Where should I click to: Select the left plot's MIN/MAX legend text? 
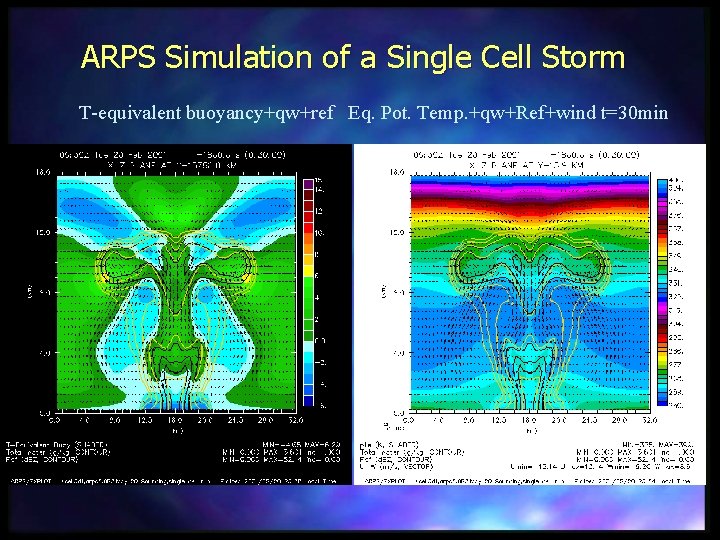281,452
